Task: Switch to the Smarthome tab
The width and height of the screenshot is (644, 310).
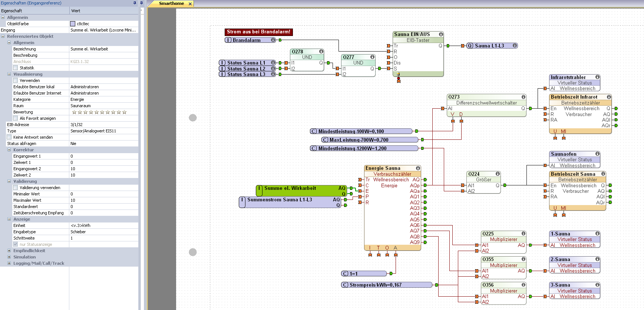Action: (x=171, y=4)
